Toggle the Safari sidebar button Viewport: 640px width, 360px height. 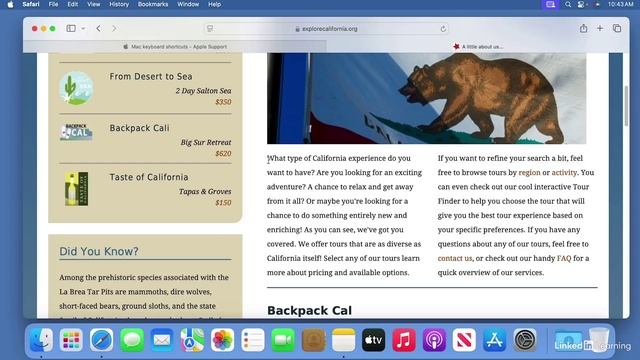pyautogui.click(x=71, y=29)
